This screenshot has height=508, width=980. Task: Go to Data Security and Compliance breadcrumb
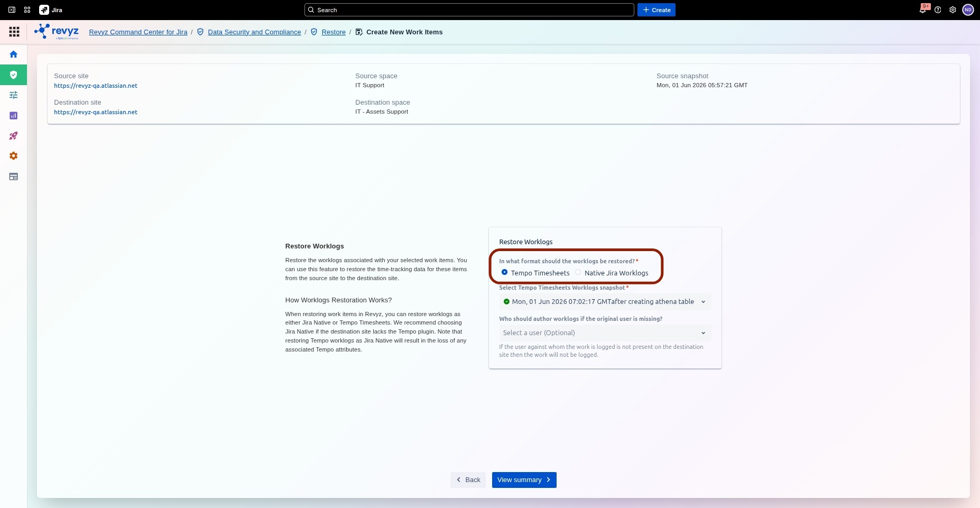click(254, 32)
